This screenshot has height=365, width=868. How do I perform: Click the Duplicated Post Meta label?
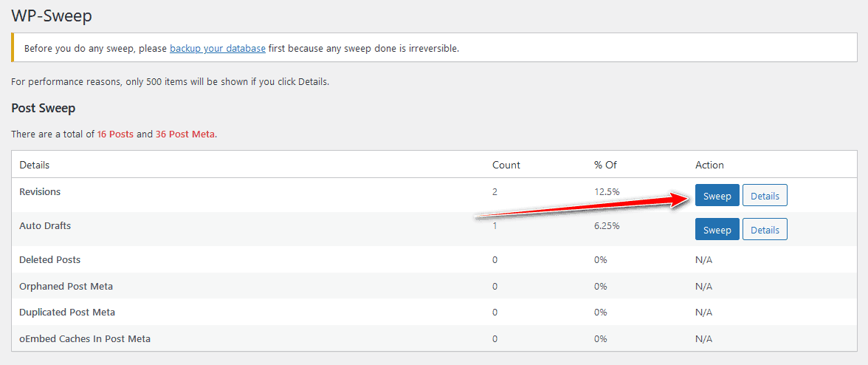(67, 313)
